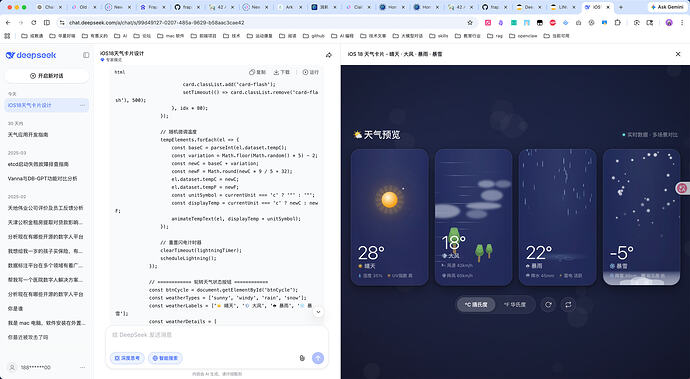The width and height of the screenshot is (690, 379).
Task: Collapse the DeepSeek sidebar panel icon
Action: (86, 55)
